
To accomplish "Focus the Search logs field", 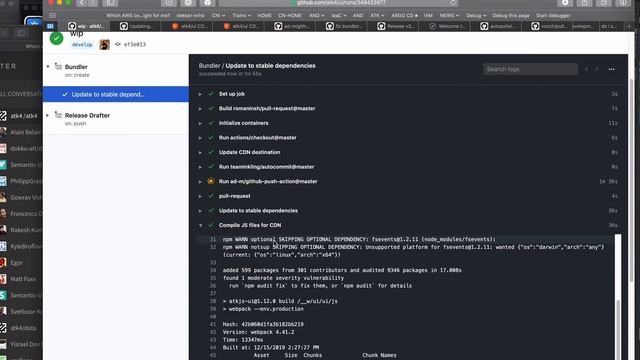I will [x=531, y=69].
